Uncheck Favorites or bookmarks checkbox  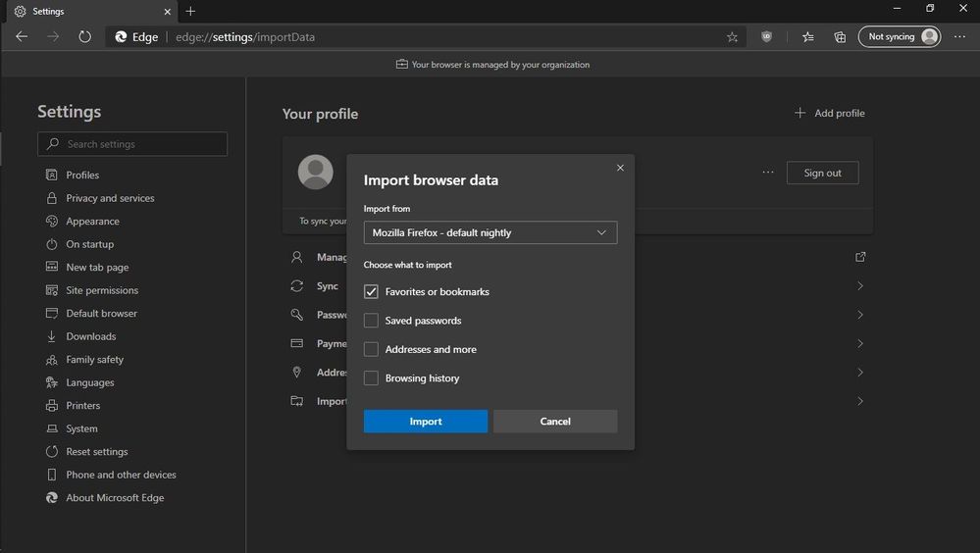tap(371, 292)
